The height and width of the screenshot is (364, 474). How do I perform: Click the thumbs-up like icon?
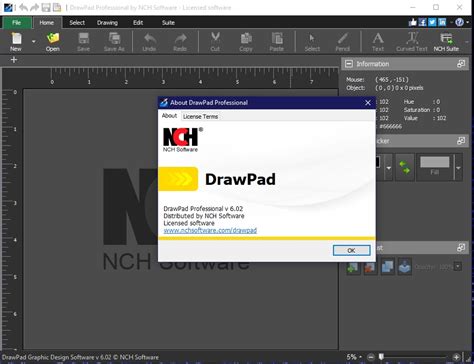pos(413,22)
